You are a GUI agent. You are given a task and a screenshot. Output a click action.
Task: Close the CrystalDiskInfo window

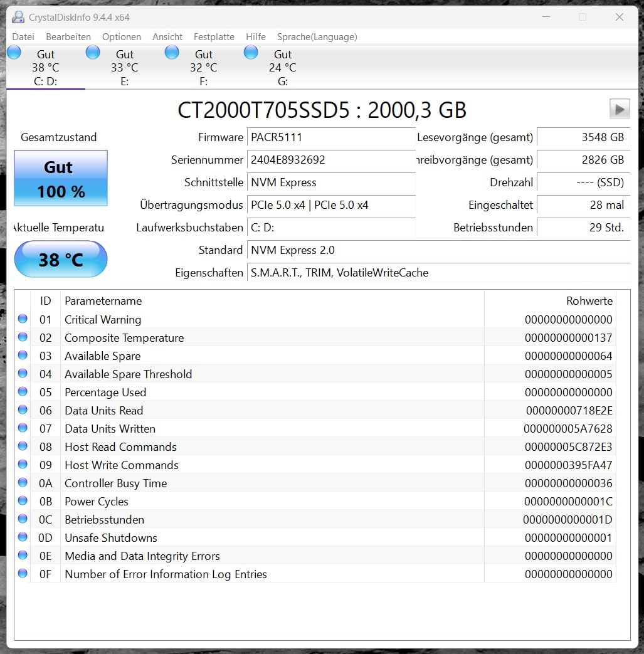click(620, 17)
